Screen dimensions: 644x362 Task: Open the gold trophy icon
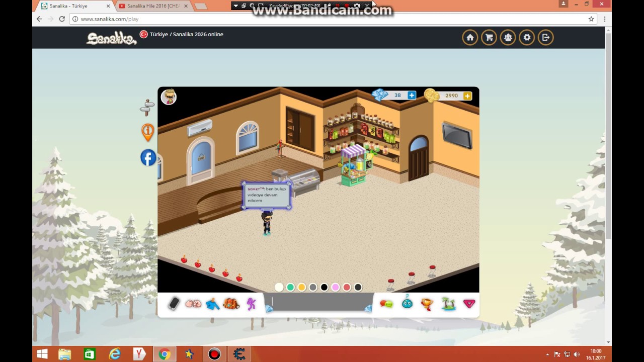click(427, 304)
